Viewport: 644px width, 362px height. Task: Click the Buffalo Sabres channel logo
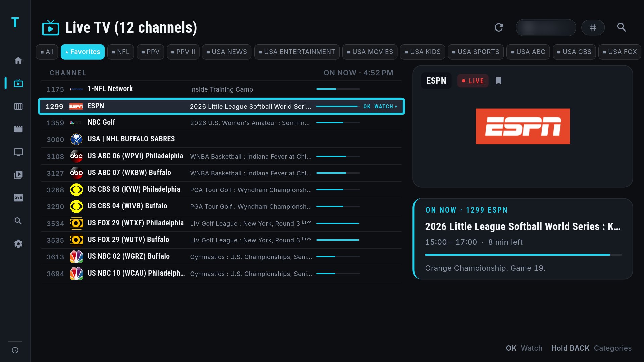coord(76,139)
